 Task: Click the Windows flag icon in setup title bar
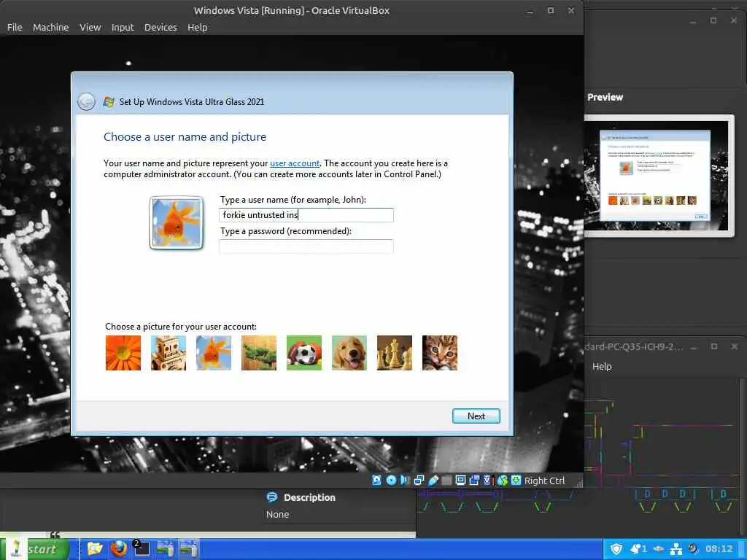(x=109, y=101)
